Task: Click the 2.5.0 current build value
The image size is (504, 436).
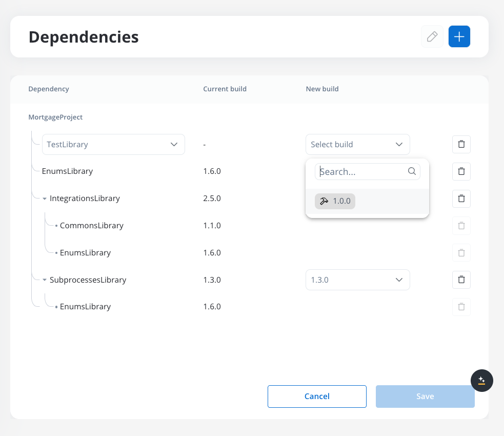Action: pos(212,199)
